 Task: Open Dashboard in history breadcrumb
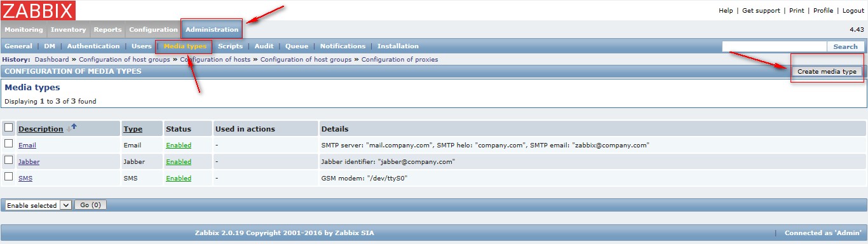pyautogui.click(x=51, y=59)
